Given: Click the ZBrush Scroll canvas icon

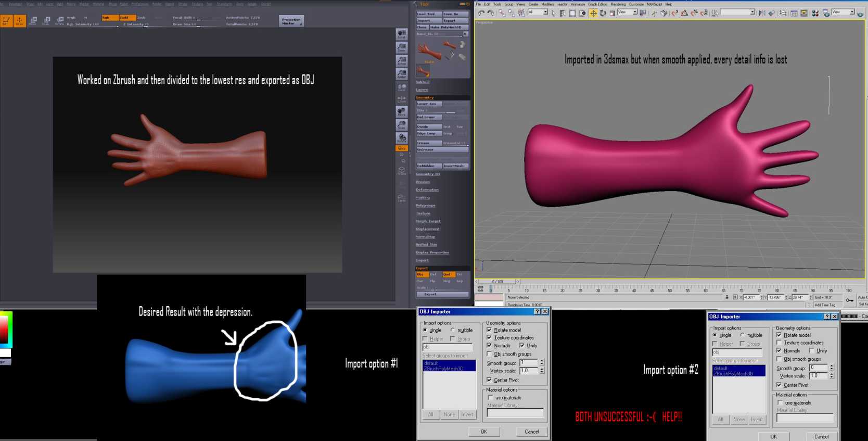Looking at the screenshot, I should 402,34.
